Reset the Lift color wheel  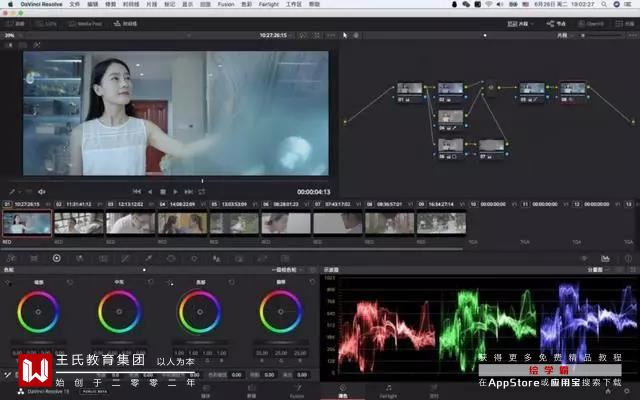click(x=70, y=282)
